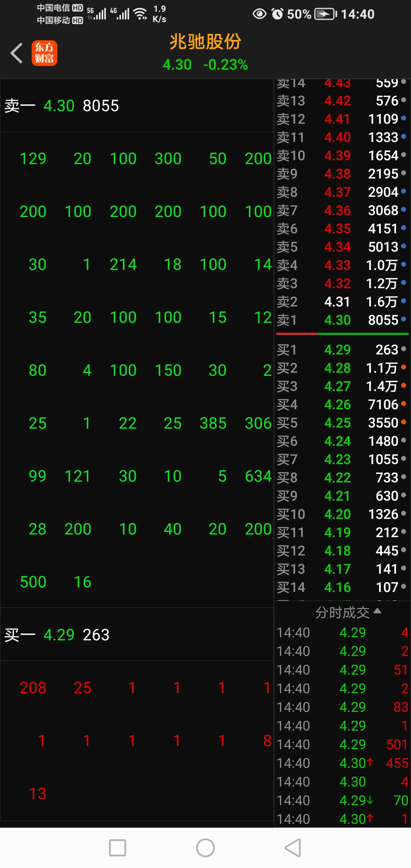Tap the Android recent apps square button
The image size is (411, 868).
118,848
